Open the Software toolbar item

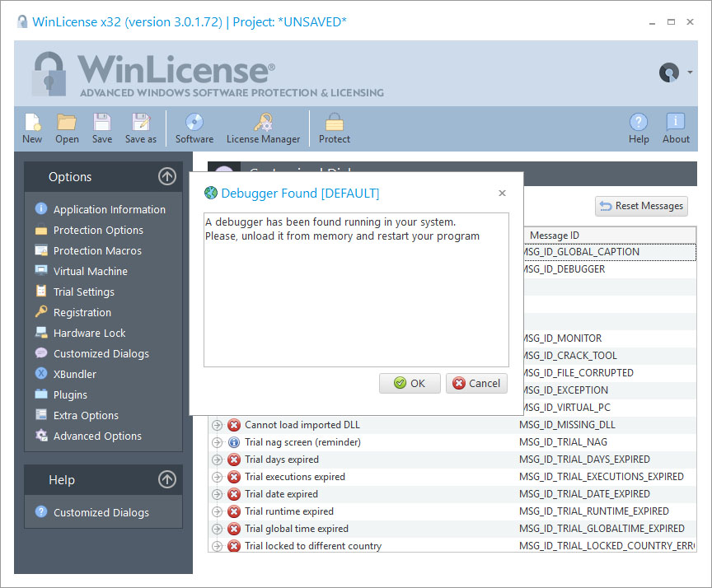tap(194, 128)
